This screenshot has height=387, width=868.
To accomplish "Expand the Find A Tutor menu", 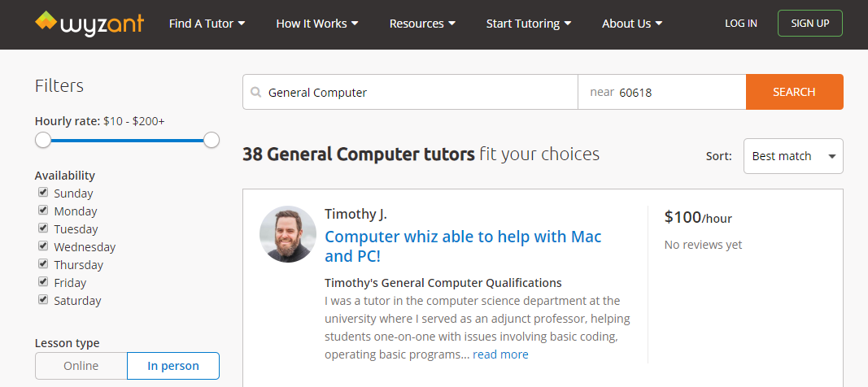I will 207,24.
